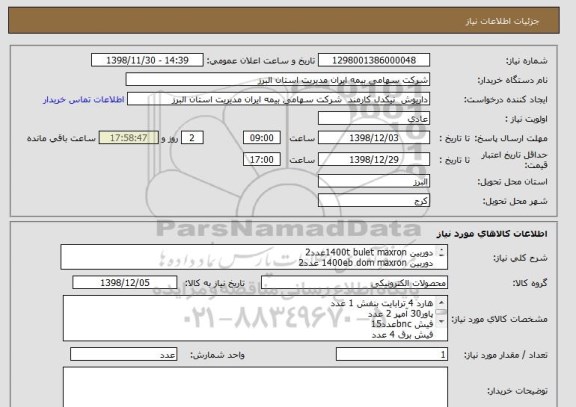Screen dimensions: 576x407
Task: Click the price validity date 1398/12/29
Action: click(374, 159)
